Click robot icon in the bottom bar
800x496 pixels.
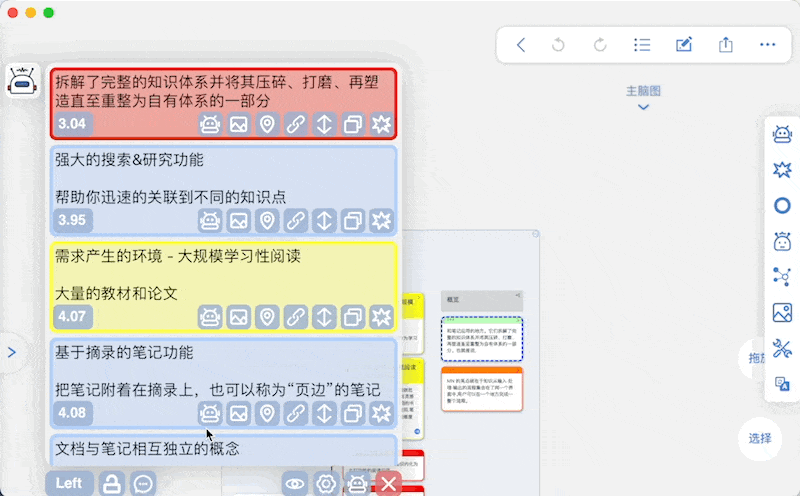pyautogui.click(x=357, y=483)
